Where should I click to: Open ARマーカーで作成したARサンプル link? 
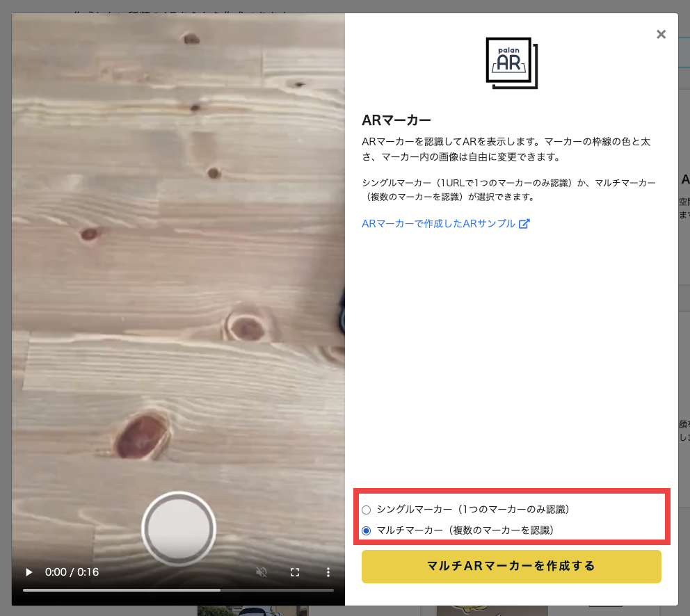[x=445, y=223]
